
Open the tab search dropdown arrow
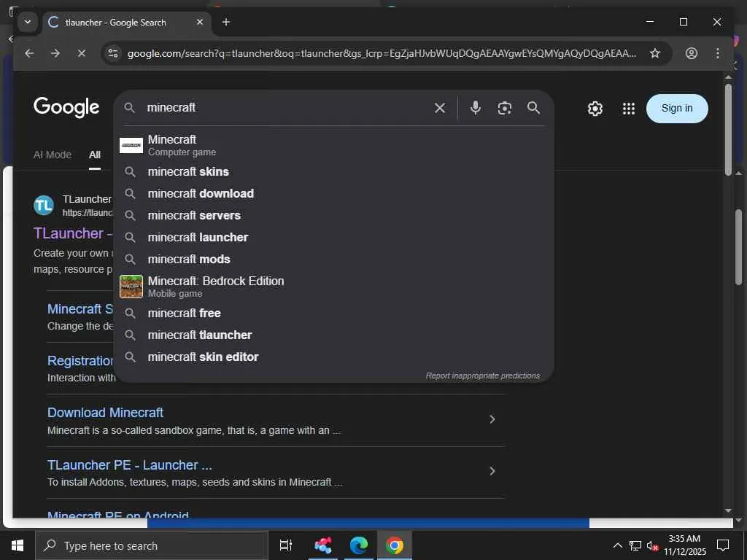pos(28,22)
